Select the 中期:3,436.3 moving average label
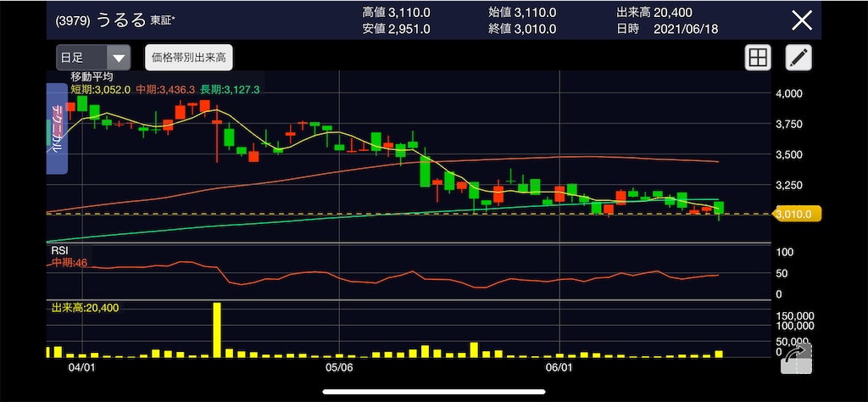The width and height of the screenshot is (868, 402). tap(164, 88)
